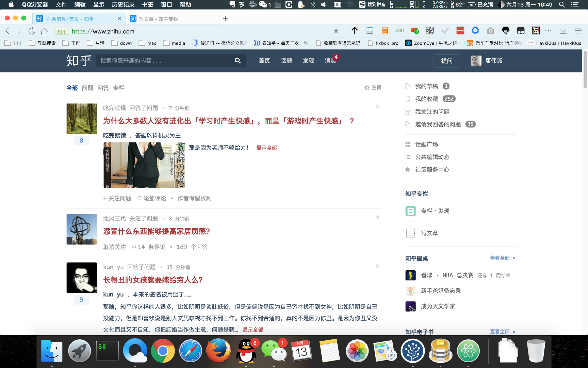The width and height of the screenshot is (588, 368).
Task: Open the 历史记录 menu in menu bar
Action: click(123, 4)
